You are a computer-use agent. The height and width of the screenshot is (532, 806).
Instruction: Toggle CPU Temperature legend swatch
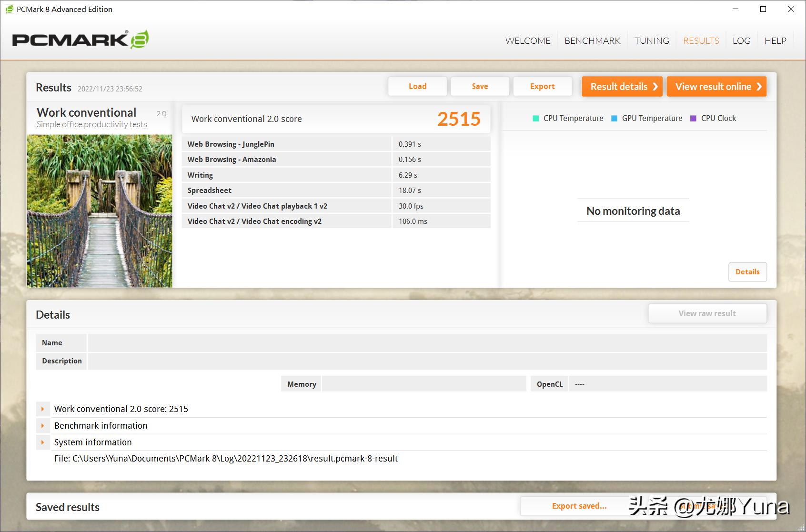pyautogui.click(x=536, y=118)
